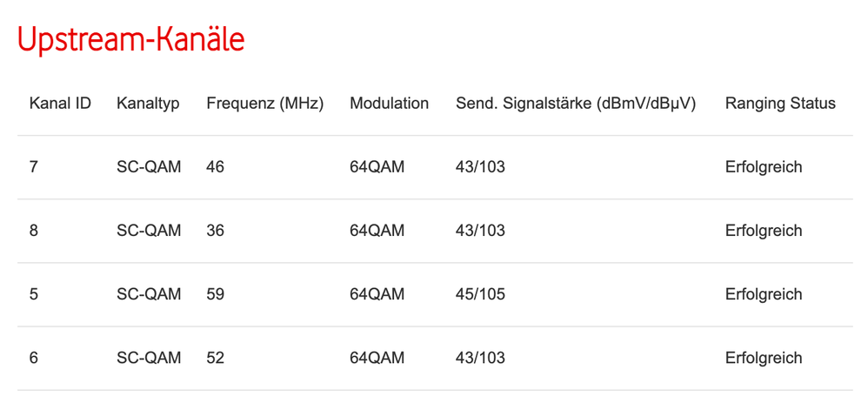Click the Upstream-Kanäle heading
This screenshot has width=868, height=417.
coord(130,40)
